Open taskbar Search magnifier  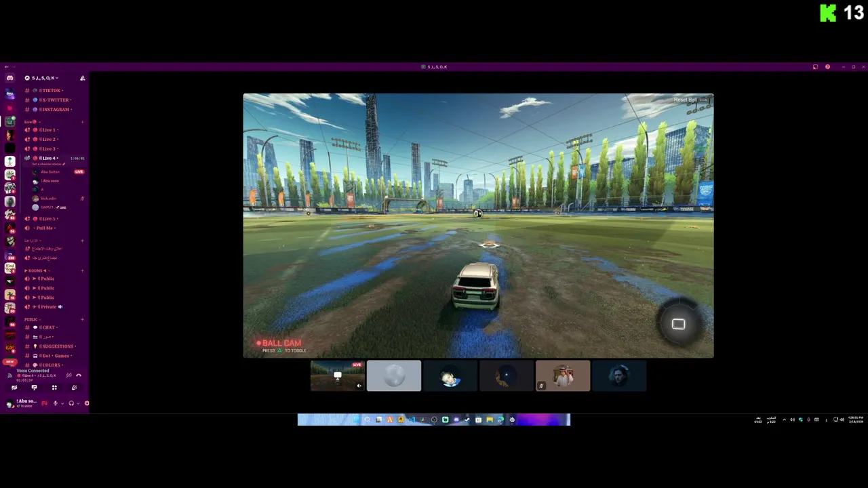tap(368, 420)
